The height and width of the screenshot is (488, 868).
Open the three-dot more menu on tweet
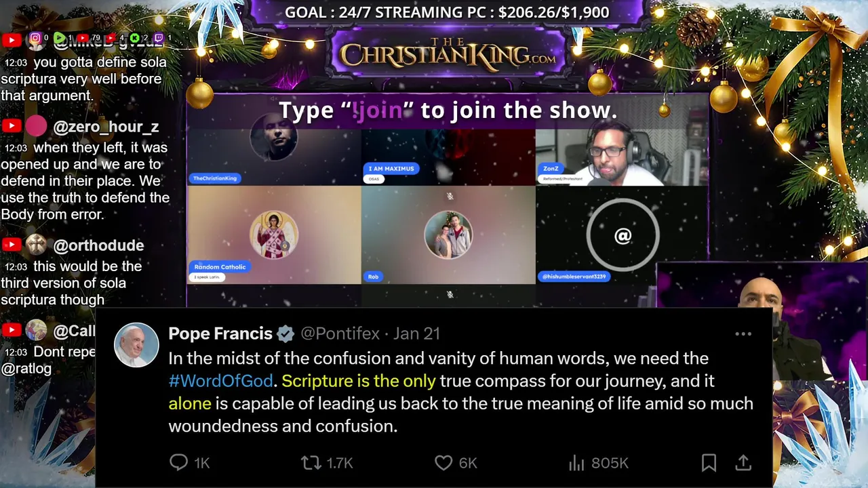[743, 334]
